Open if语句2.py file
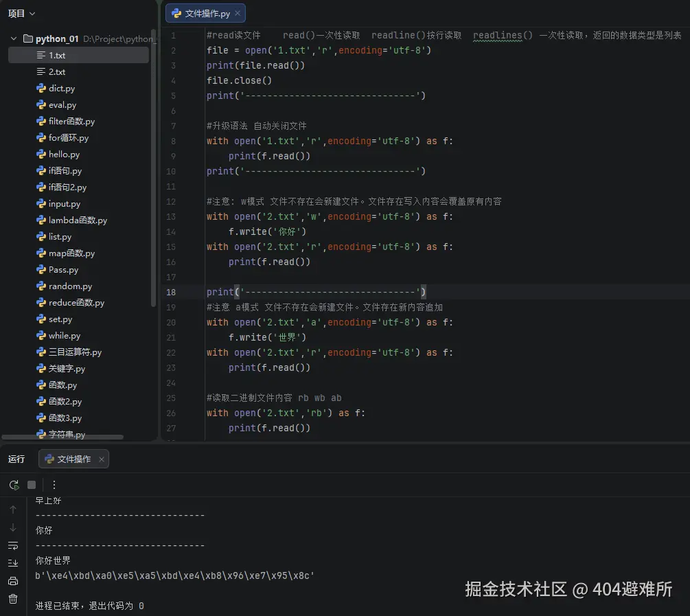The image size is (690, 616). [x=68, y=187]
